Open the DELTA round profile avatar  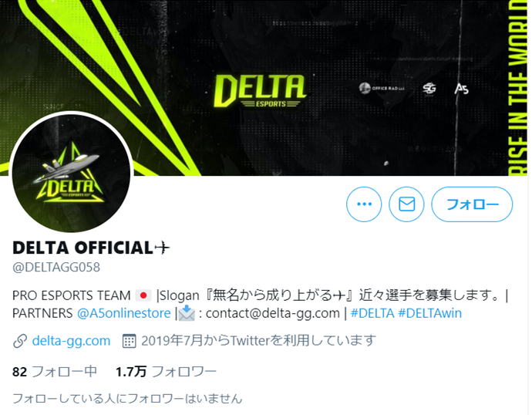[71, 174]
